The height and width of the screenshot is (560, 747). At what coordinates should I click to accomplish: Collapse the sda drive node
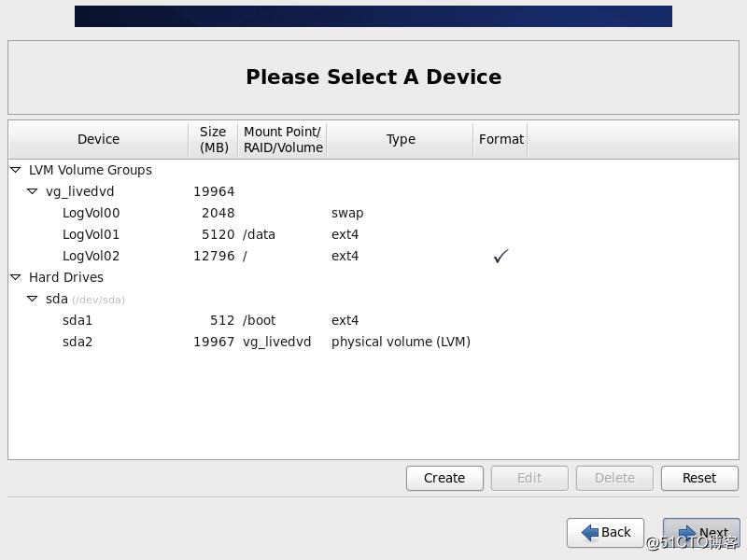(x=33, y=299)
